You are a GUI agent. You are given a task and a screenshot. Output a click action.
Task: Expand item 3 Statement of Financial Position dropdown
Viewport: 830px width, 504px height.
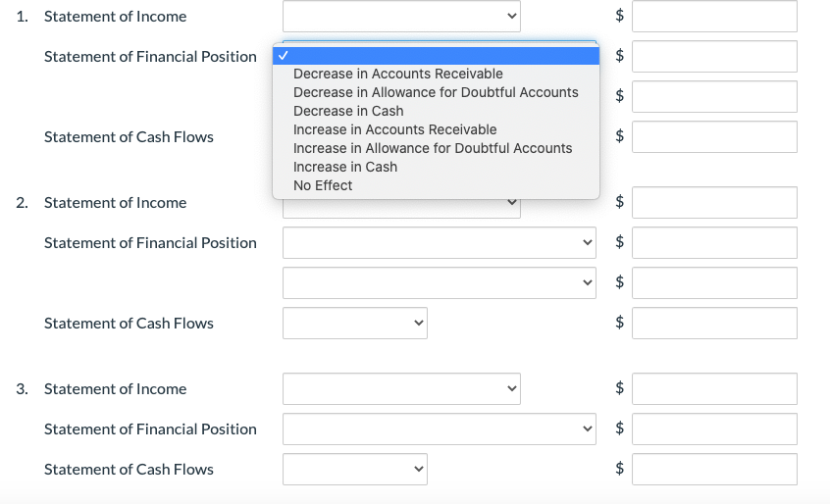click(x=439, y=428)
